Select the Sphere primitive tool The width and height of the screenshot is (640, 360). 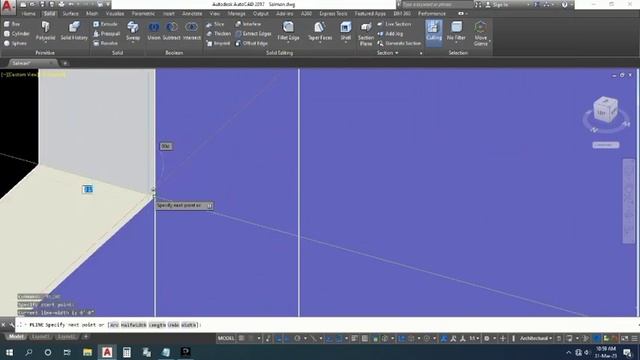click(x=15, y=43)
